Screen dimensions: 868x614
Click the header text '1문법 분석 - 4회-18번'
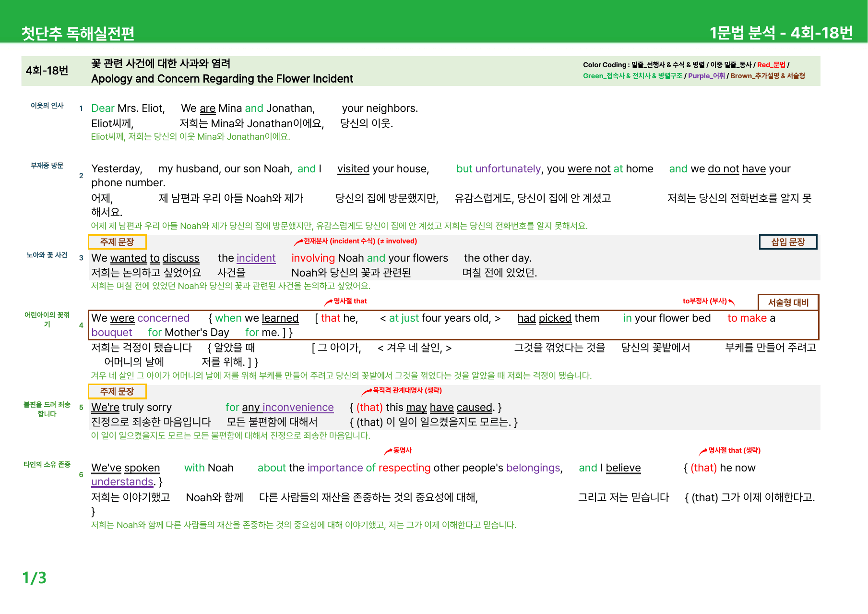point(781,33)
